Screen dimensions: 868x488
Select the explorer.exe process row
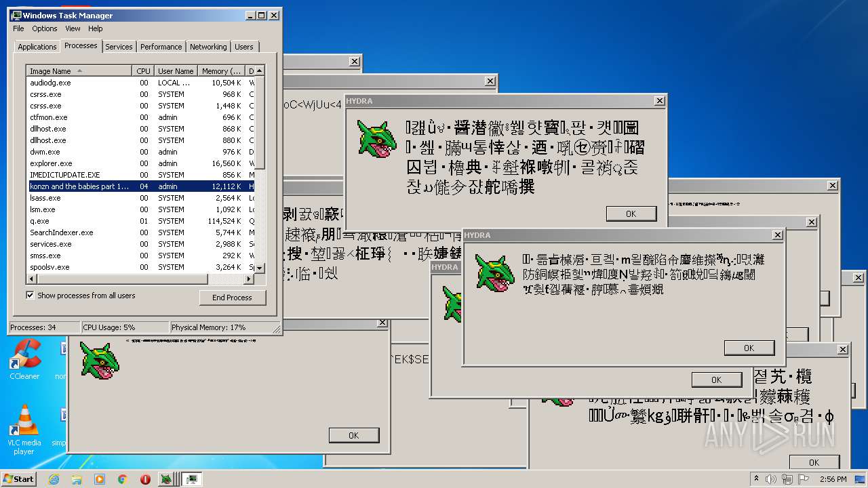tap(140, 163)
